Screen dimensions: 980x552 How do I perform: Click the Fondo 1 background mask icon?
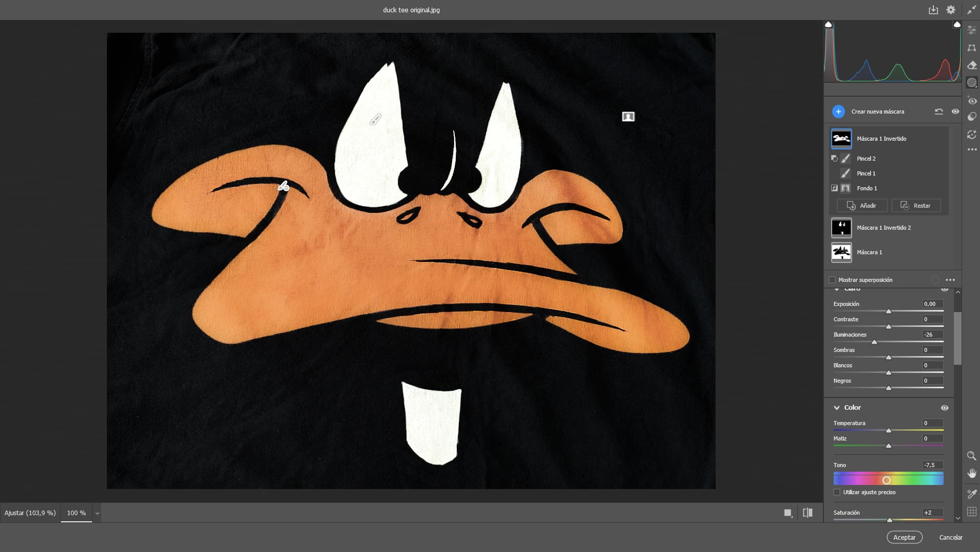click(845, 188)
